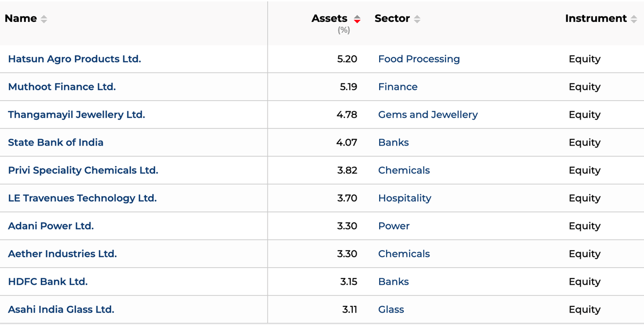Click the Instrument column sort arrows
Image resolution: width=644 pixels, height=325 pixels.
(634, 19)
